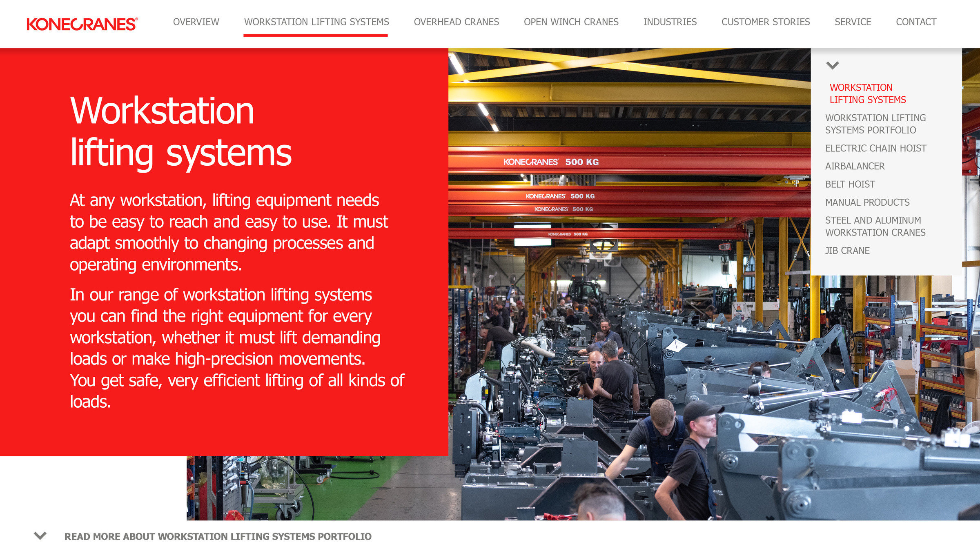Open Workstation Lifting Systems Portfolio sidebar link
The width and height of the screenshot is (980, 551).
click(875, 124)
